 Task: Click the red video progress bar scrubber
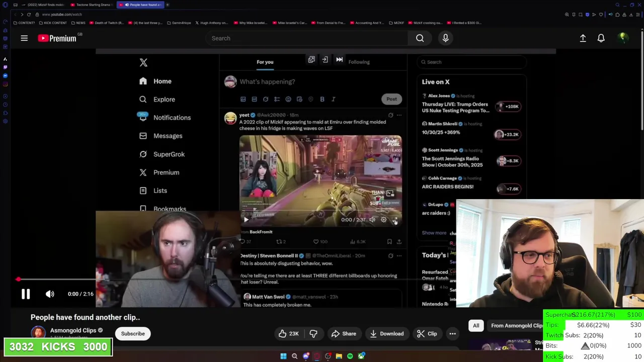(x=18, y=279)
